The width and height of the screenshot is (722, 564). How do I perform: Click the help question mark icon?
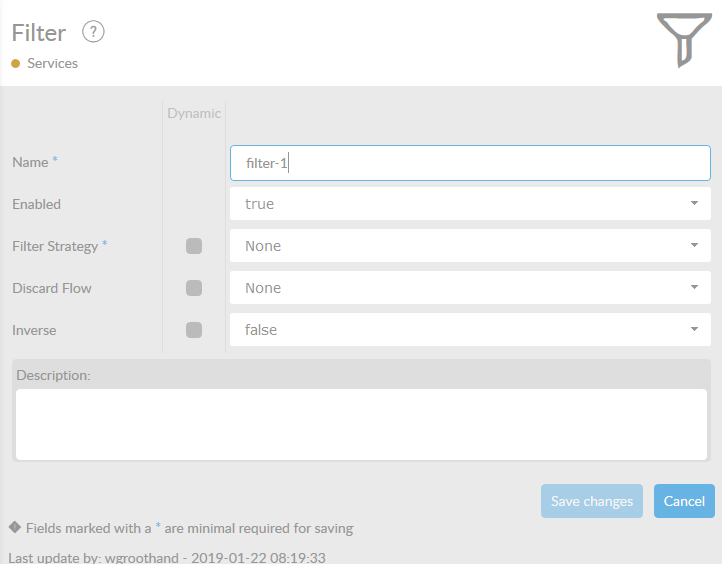click(93, 32)
